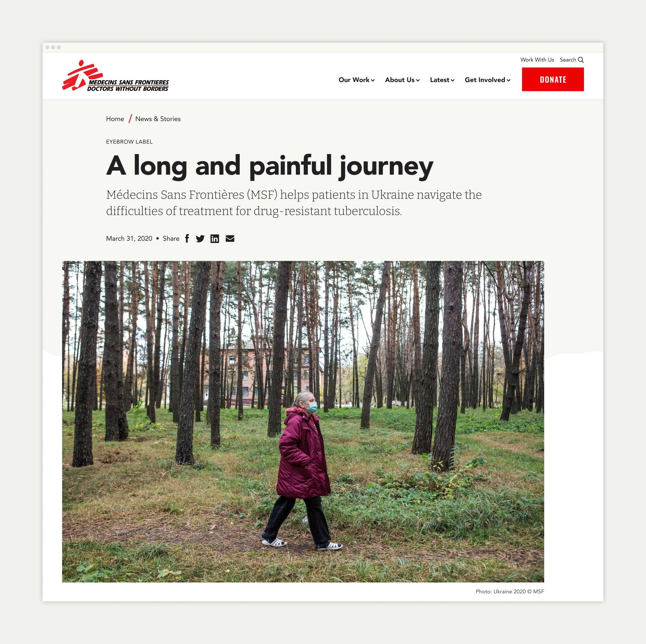Click the forest hero photo
This screenshot has height=644, width=646.
click(303, 421)
